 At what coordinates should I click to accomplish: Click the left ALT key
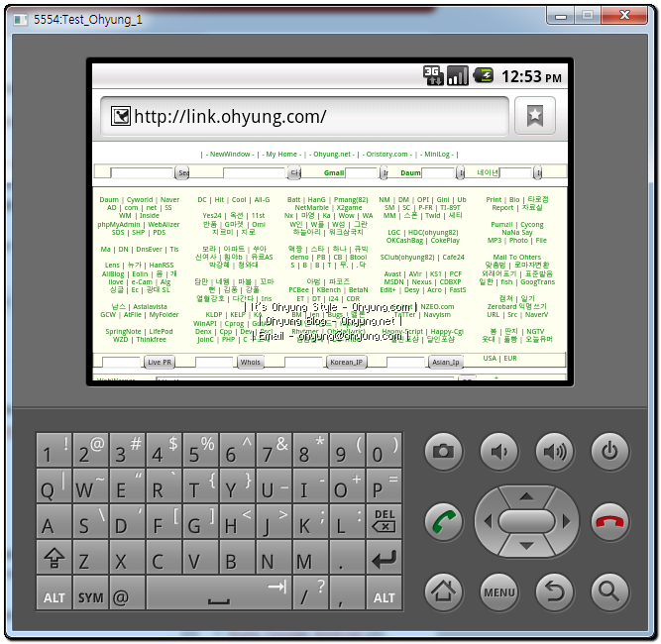pos(54,593)
